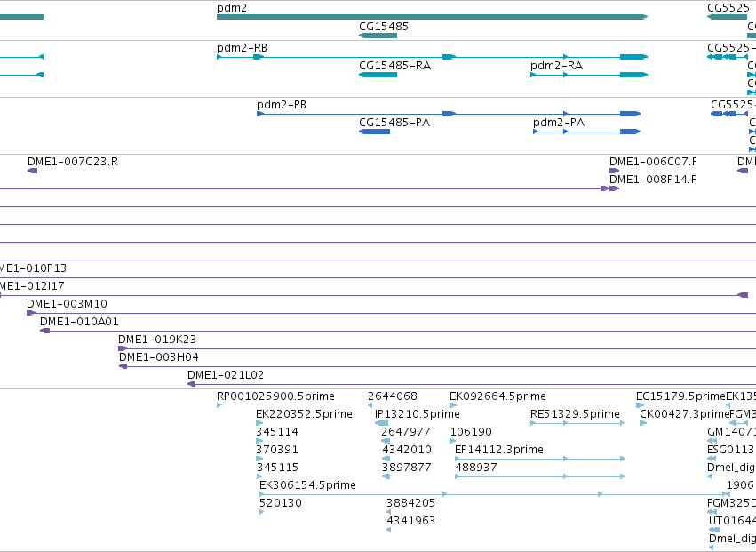Select the pdm2-PB protein feature

(x=449, y=114)
